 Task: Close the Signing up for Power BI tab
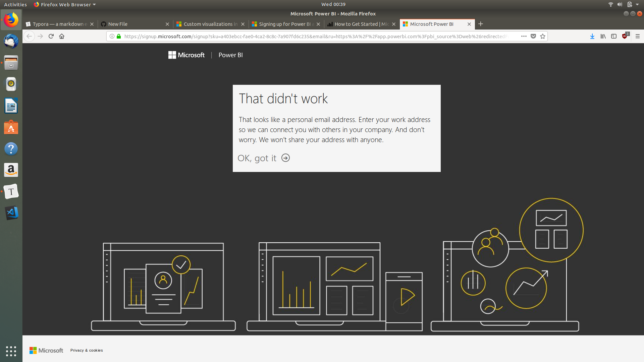click(318, 24)
